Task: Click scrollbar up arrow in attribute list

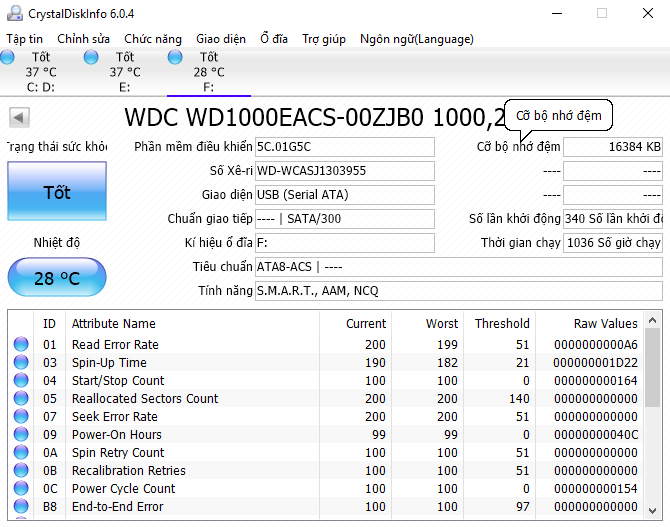Action: point(652,320)
